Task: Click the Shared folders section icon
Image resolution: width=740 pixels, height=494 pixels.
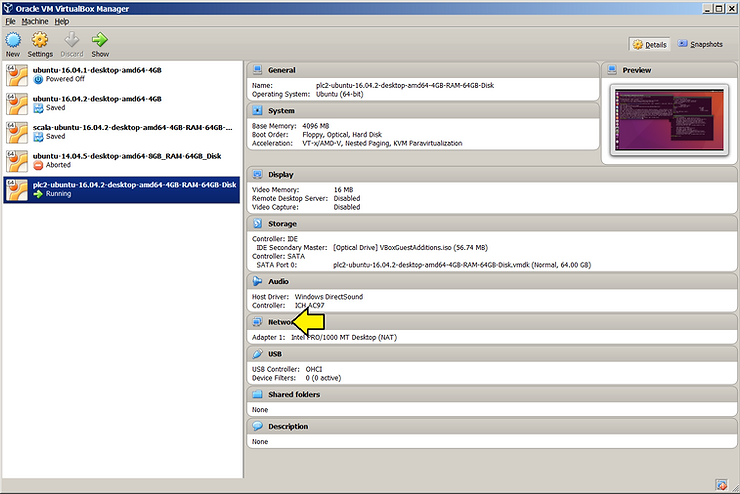Action: (x=258, y=394)
